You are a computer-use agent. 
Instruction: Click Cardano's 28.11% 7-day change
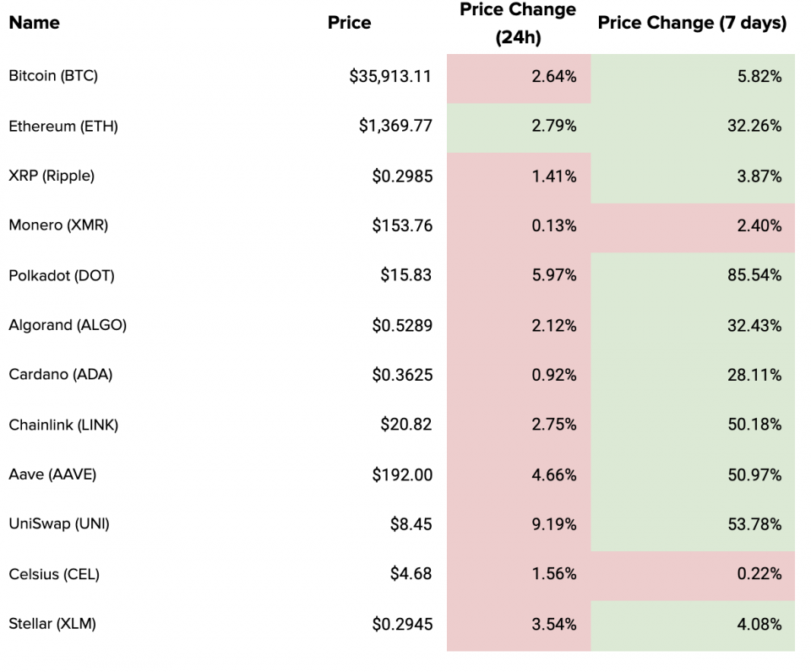[754, 375]
